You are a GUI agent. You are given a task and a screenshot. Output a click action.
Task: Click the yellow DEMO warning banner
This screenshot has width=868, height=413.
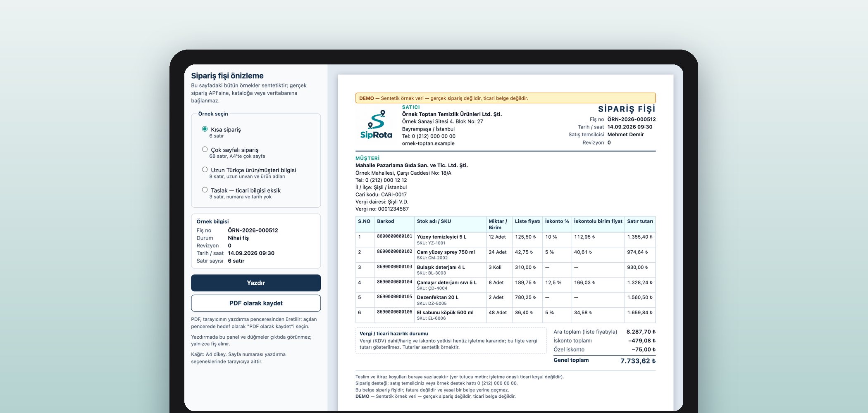pyautogui.click(x=505, y=98)
